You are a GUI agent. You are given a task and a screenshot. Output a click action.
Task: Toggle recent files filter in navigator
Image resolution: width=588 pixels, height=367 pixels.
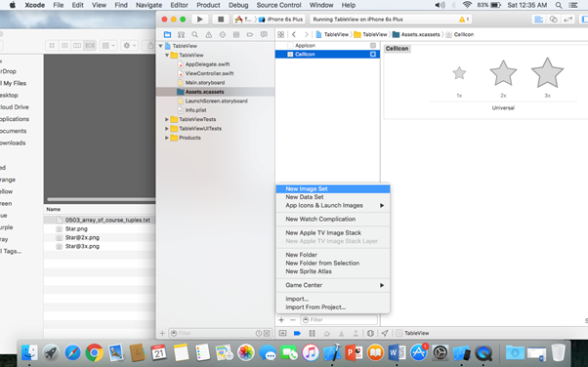259,333
